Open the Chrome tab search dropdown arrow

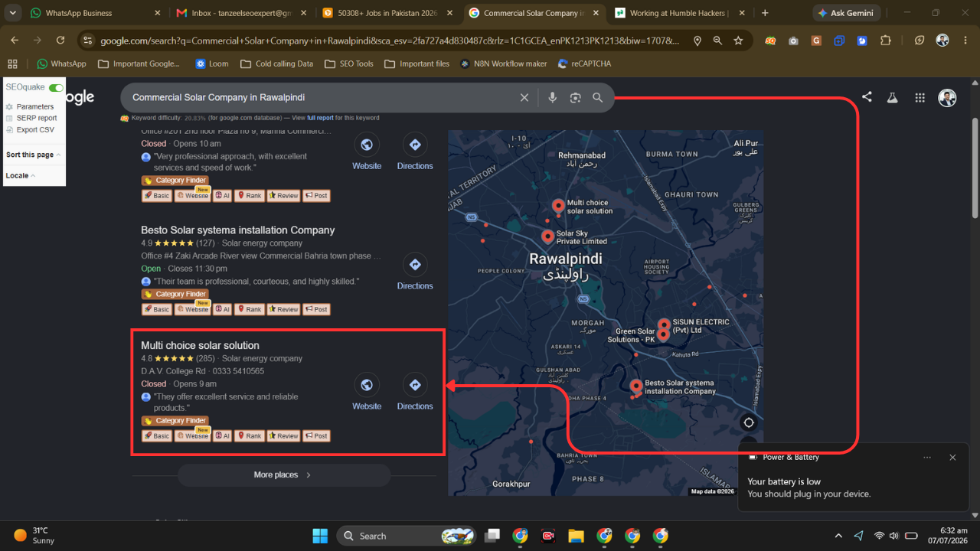(x=12, y=13)
